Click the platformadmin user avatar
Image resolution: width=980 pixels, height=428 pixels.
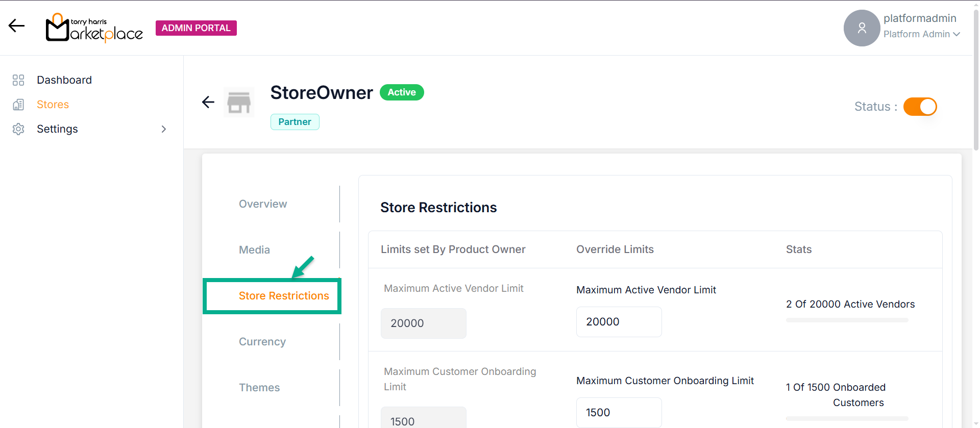(x=862, y=28)
